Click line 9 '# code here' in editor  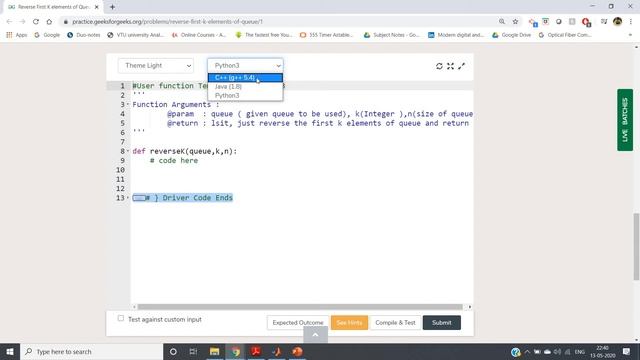point(174,160)
